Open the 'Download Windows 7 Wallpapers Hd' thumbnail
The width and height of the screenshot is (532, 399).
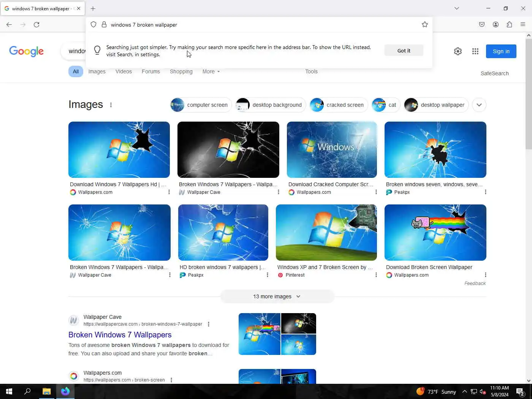tap(119, 150)
